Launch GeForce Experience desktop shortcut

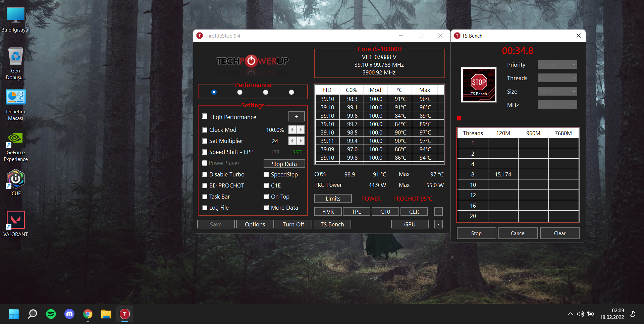point(15,146)
